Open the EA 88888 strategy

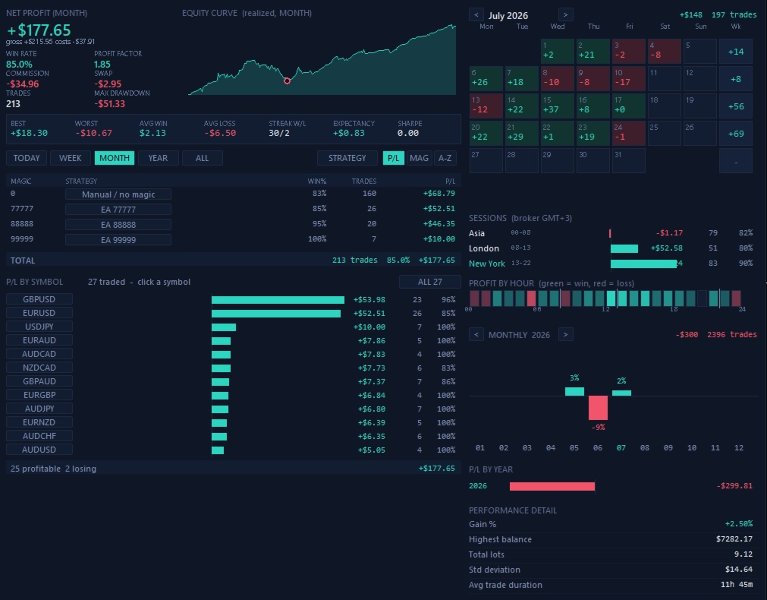(x=118, y=224)
